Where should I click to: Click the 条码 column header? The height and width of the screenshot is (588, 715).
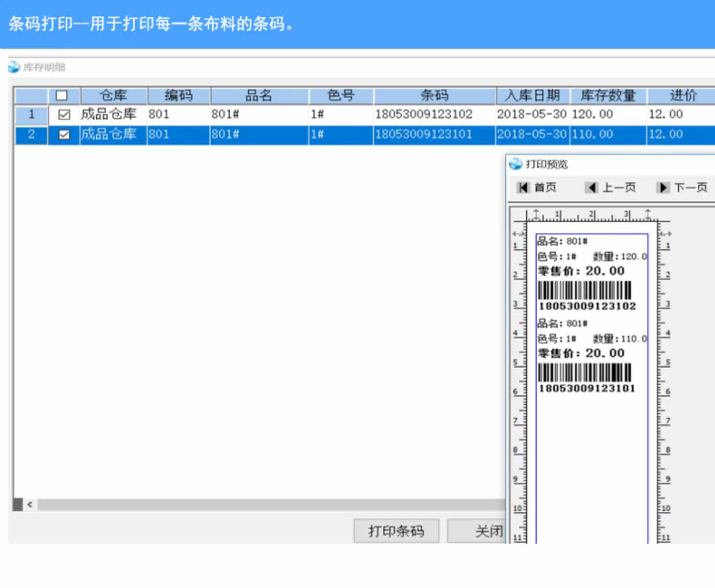[434, 95]
